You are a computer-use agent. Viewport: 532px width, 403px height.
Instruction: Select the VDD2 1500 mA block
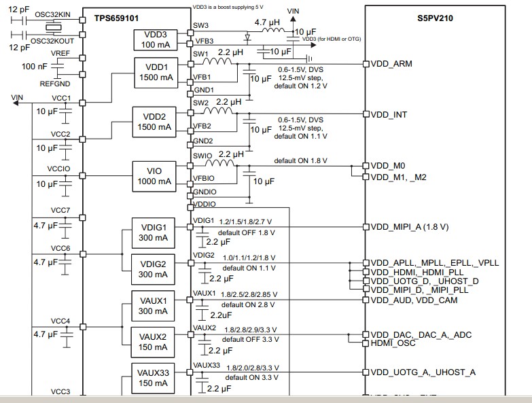154,122
